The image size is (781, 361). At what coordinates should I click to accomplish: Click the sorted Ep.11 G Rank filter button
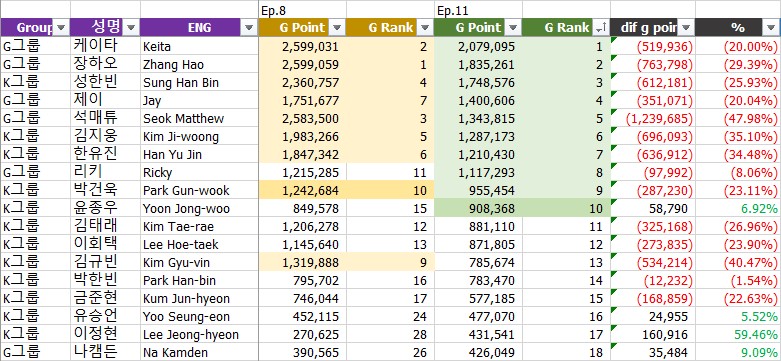tap(601, 28)
